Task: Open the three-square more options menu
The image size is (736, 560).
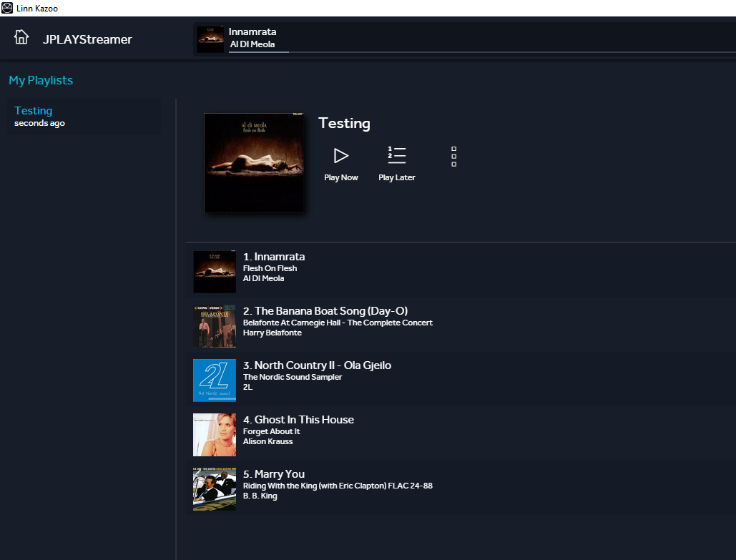Action: 453,157
